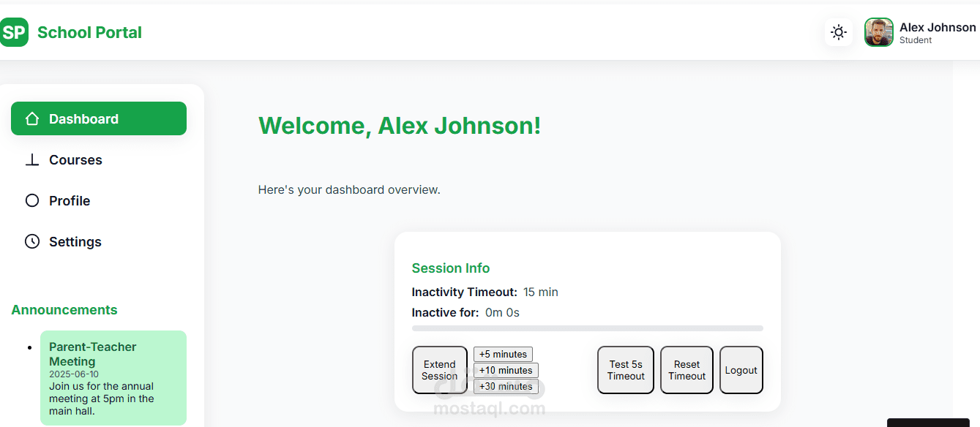Log out using the Logout button
This screenshot has width=980, height=427.
click(741, 370)
